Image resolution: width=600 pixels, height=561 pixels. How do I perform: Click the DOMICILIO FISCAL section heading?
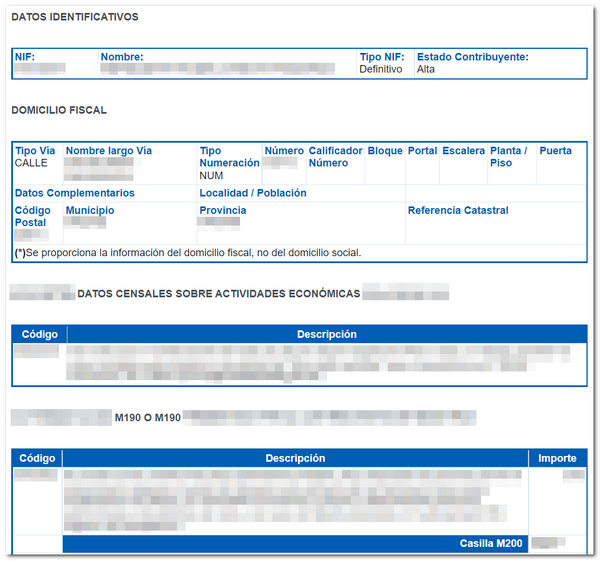pyautogui.click(x=59, y=110)
